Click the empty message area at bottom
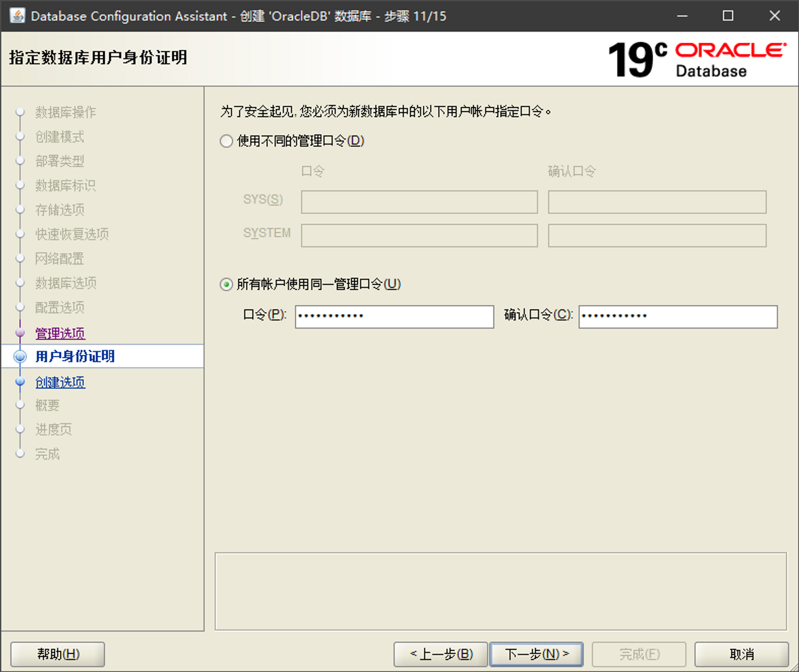This screenshot has width=799, height=672. point(500,591)
